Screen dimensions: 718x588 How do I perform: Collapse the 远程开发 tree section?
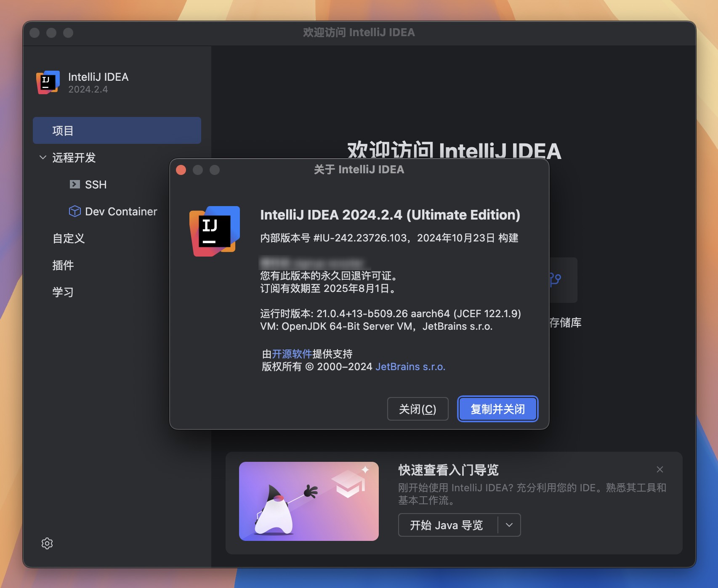click(x=43, y=157)
